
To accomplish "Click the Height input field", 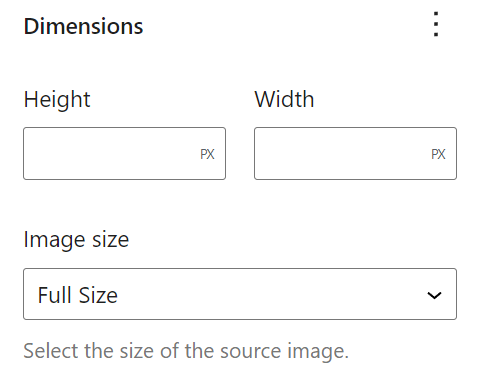I will tap(124, 153).
